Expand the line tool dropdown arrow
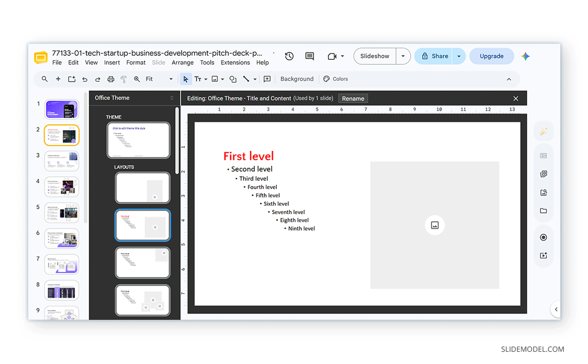588x364 pixels. [x=255, y=79]
